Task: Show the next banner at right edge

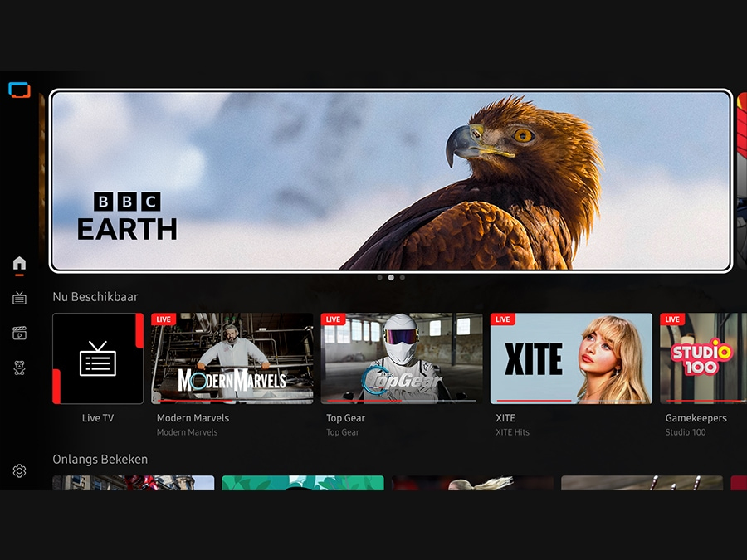Action: point(742,181)
